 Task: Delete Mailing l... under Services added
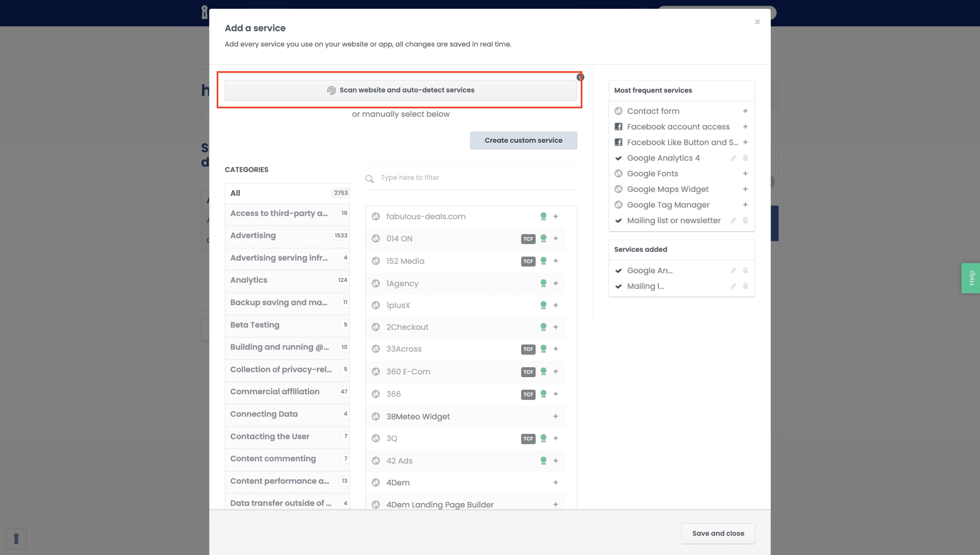745,286
